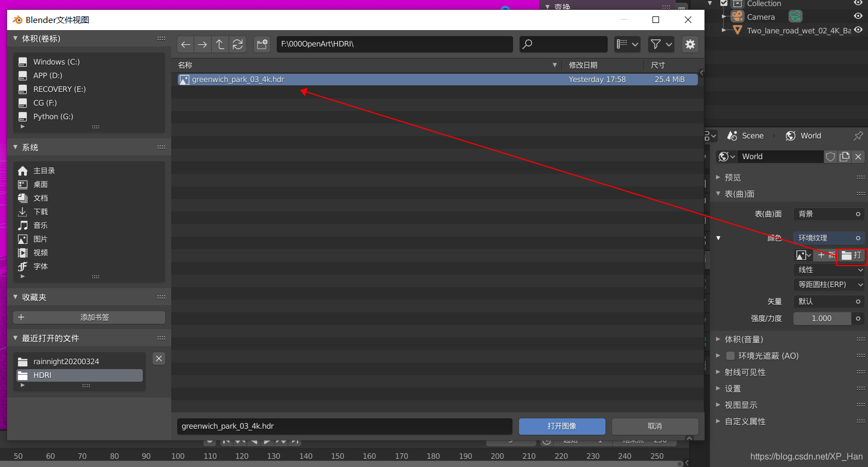The height and width of the screenshot is (467, 868).
Task: Create a new folder
Action: (262, 44)
